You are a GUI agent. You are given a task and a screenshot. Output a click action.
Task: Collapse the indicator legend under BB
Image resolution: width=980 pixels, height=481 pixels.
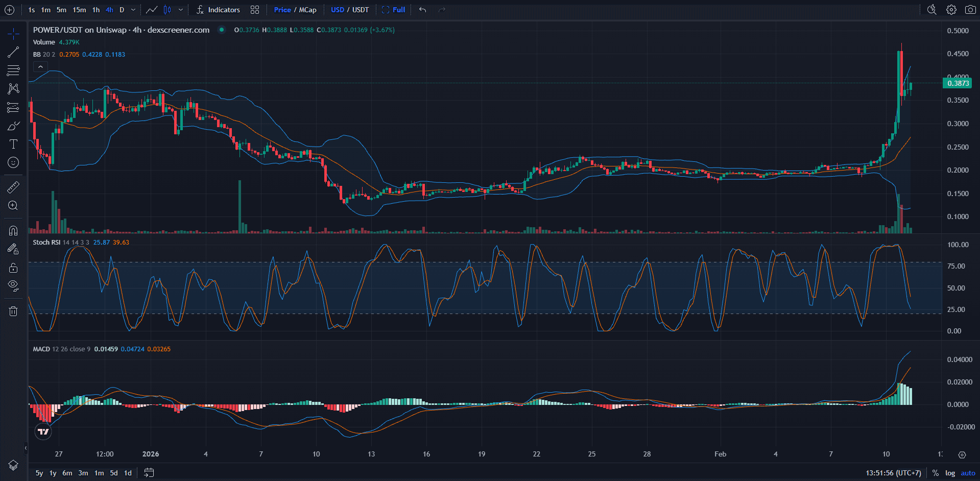40,66
